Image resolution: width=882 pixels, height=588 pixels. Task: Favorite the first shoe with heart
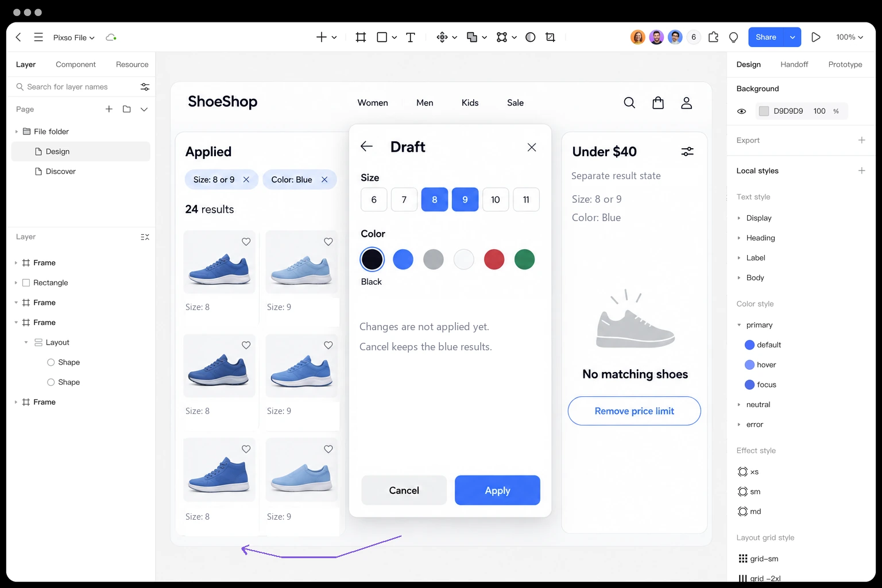pos(246,242)
